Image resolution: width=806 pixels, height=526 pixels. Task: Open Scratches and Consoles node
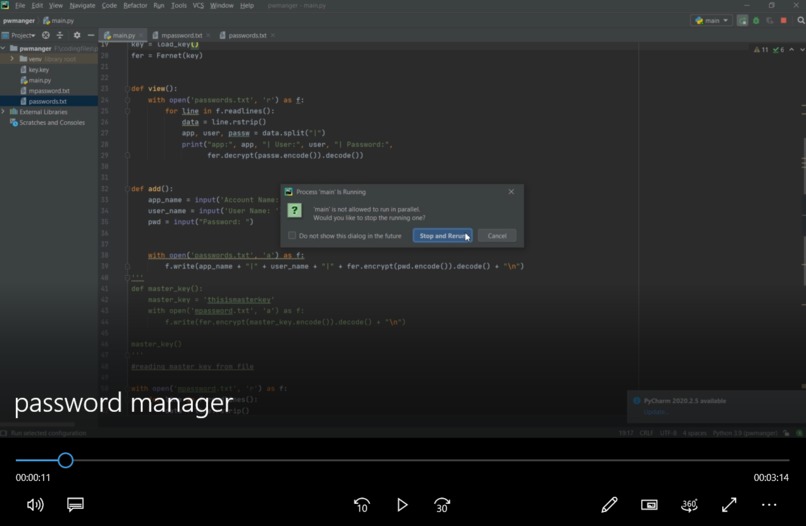[47, 122]
